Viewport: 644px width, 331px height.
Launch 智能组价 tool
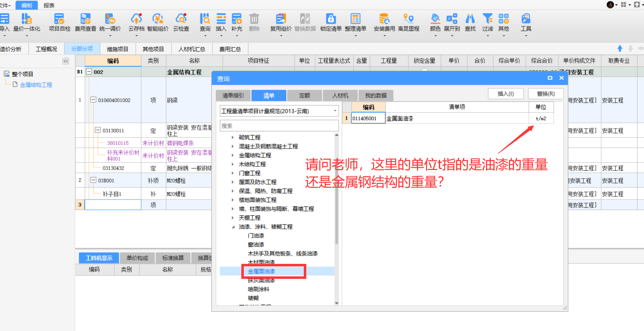click(157, 22)
